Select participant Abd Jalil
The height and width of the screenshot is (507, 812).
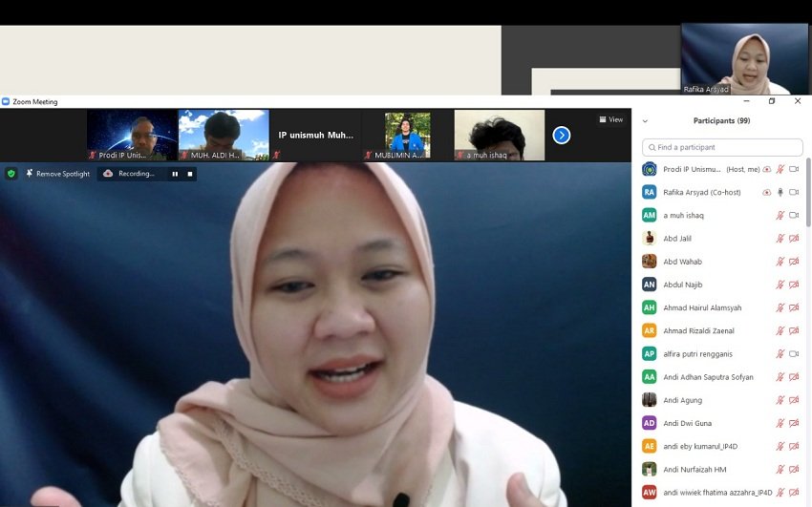pos(722,239)
